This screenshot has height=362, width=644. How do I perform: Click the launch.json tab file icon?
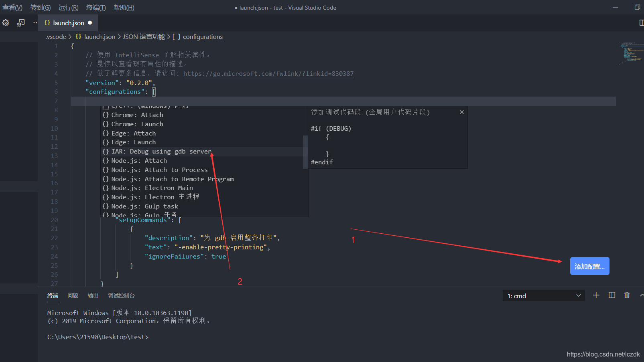(47, 23)
